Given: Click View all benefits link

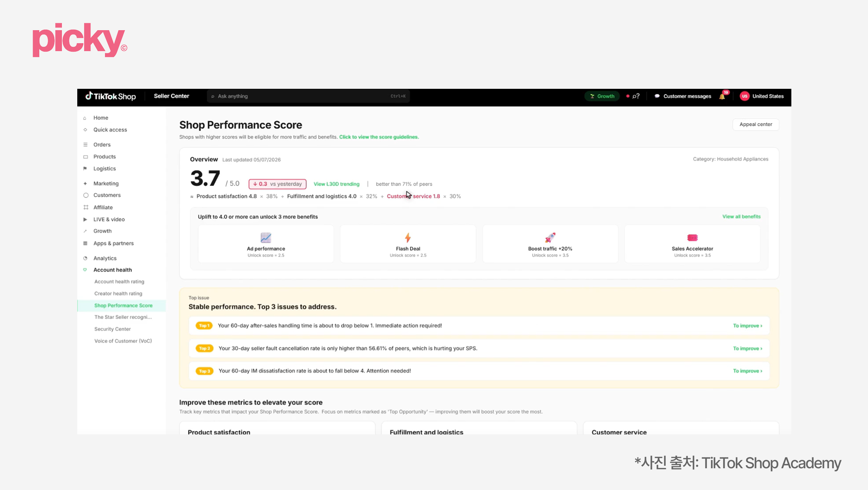Looking at the screenshot, I should (741, 217).
